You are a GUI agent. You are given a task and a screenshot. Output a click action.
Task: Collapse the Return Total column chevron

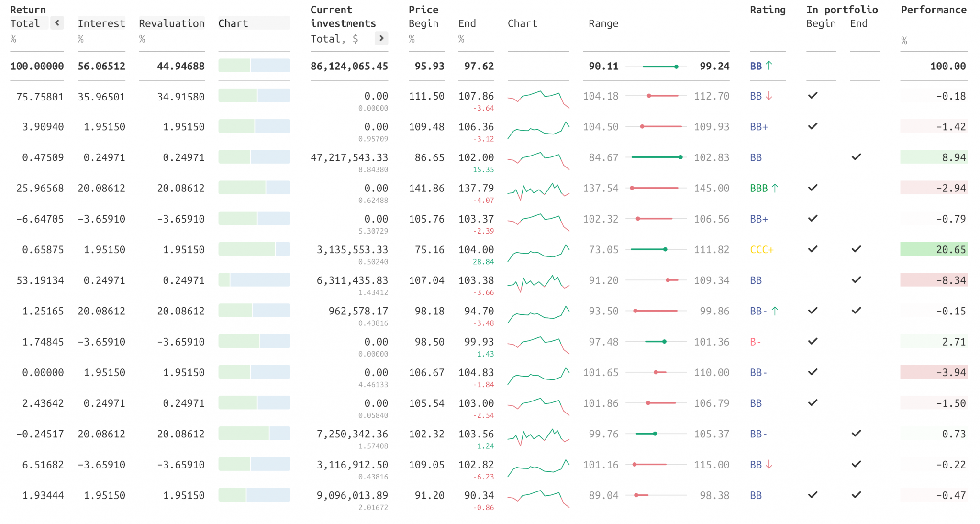point(57,23)
